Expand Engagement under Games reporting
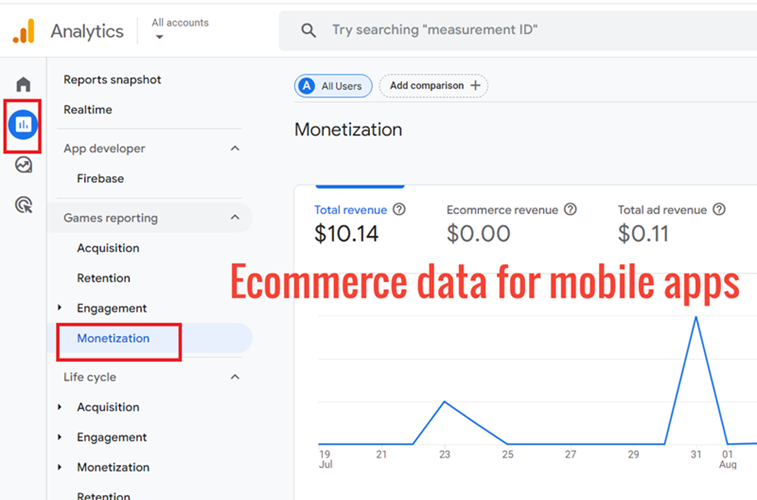Screen dimensions: 757x500 tap(59, 307)
